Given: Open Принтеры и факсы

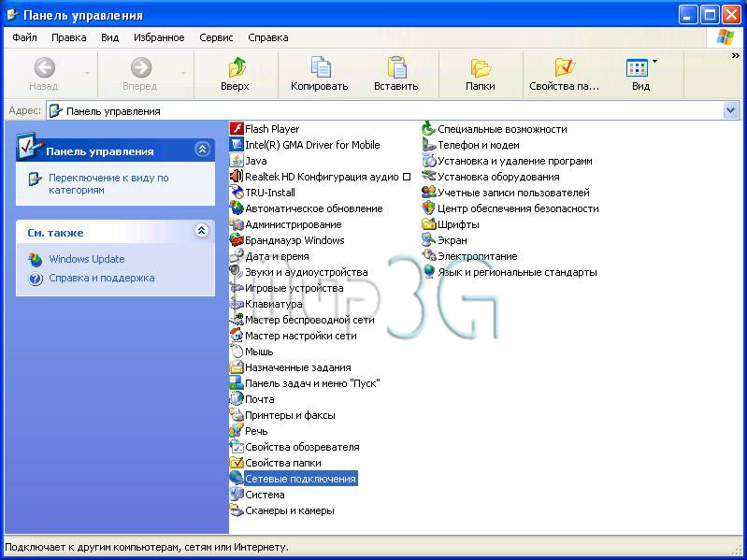Looking at the screenshot, I should 282,415.
